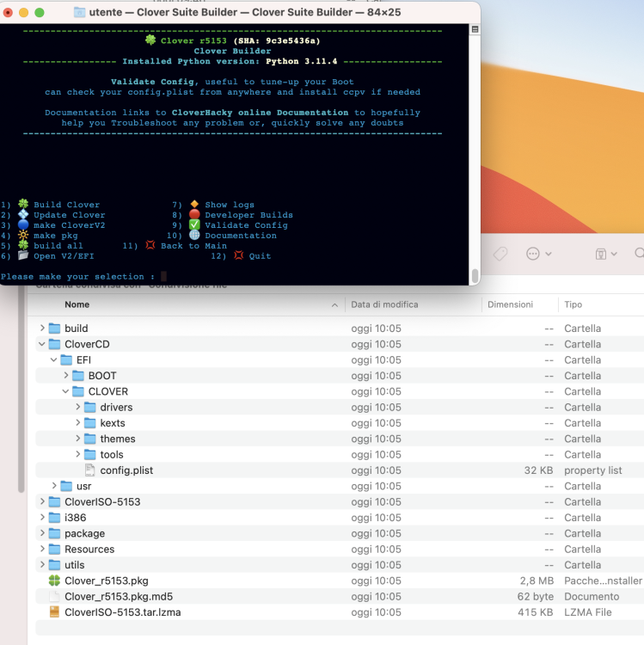
Task: Click the Documentation globe icon
Action: [x=194, y=235]
